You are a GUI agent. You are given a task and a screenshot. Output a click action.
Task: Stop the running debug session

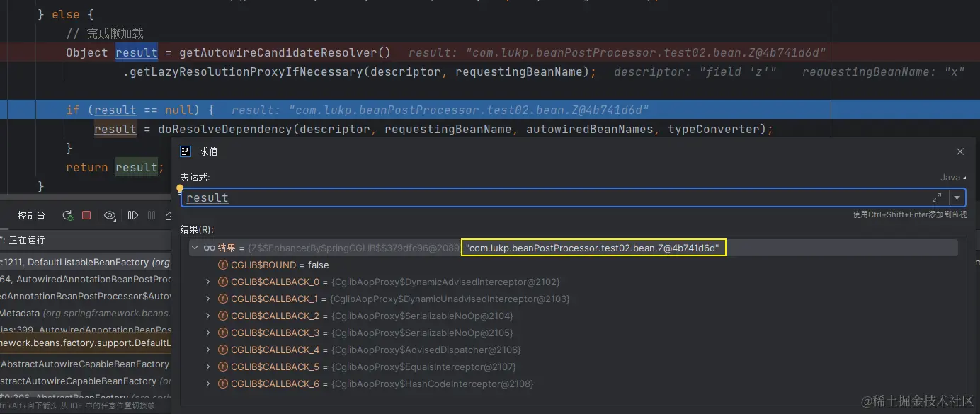click(86, 215)
